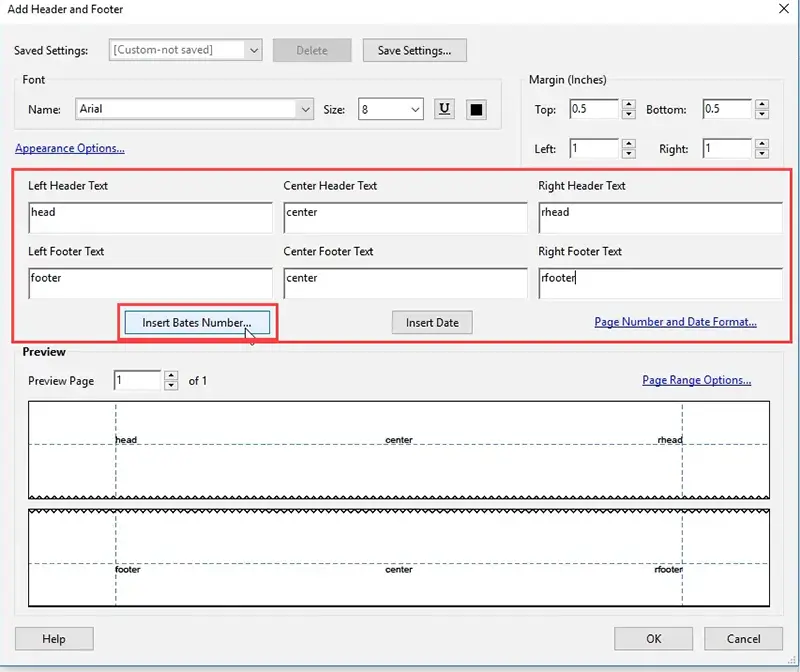Decrease Left margin value
Viewport: 800px width, 672px height.
(629, 153)
